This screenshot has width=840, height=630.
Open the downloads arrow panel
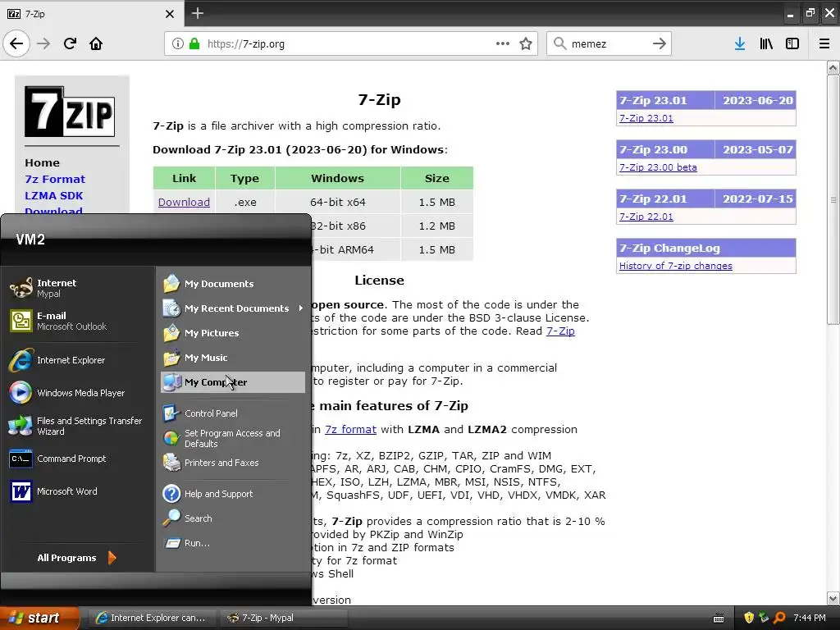pyautogui.click(x=739, y=43)
